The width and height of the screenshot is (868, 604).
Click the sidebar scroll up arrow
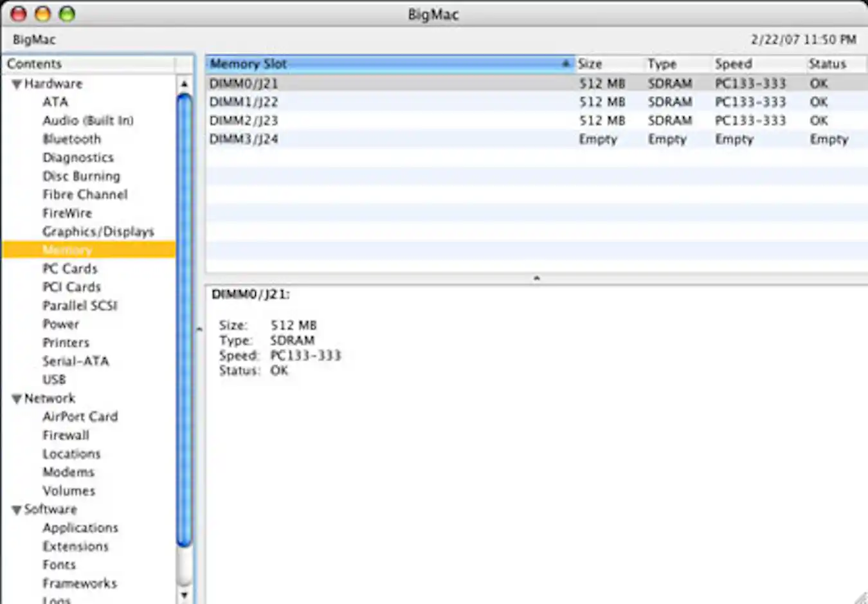185,84
